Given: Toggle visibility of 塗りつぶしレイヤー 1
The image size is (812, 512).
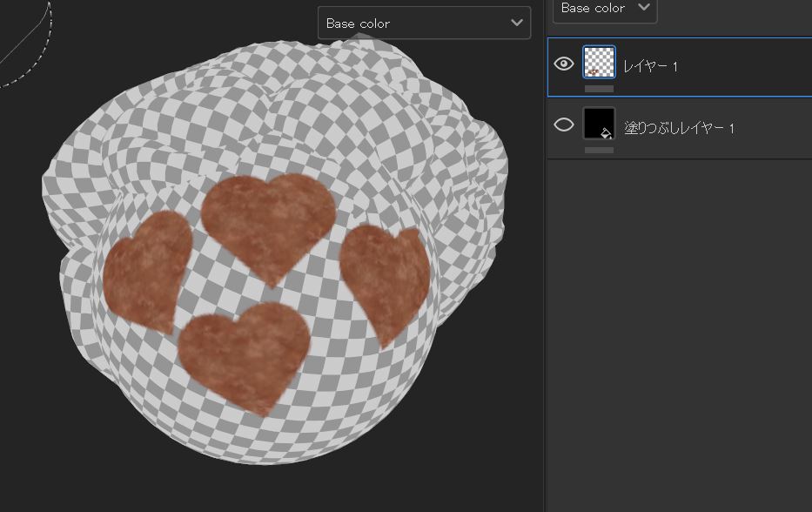Looking at the screenshot, I should tap(564, 125).
